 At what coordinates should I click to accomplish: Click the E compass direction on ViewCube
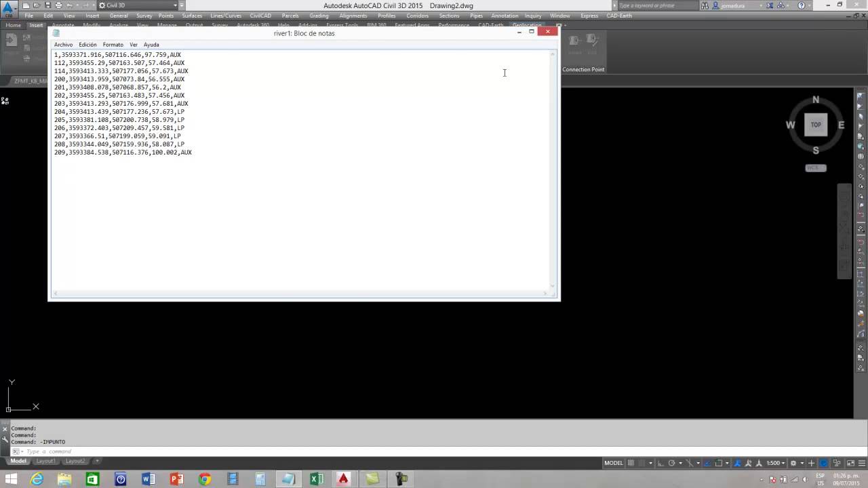point(842,125)
